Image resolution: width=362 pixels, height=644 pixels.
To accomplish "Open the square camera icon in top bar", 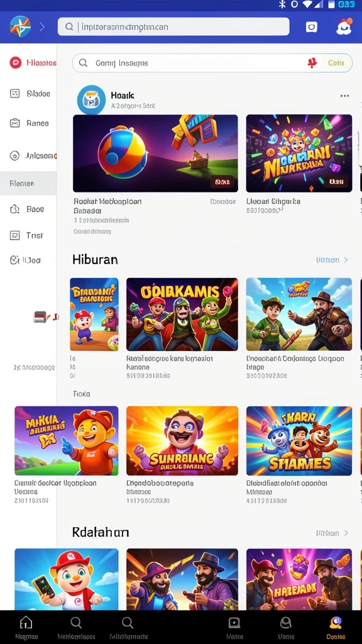I will click(312, 27).
